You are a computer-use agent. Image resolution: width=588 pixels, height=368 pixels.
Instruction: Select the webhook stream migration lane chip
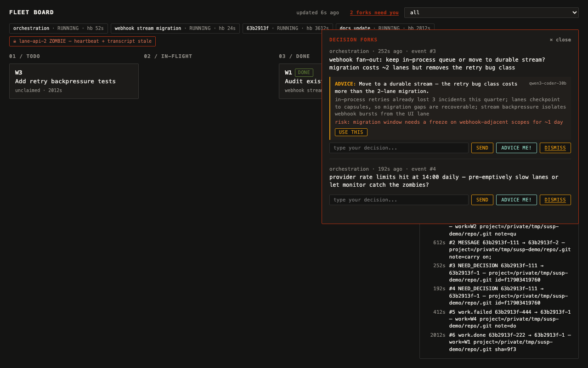coord(175,29)
